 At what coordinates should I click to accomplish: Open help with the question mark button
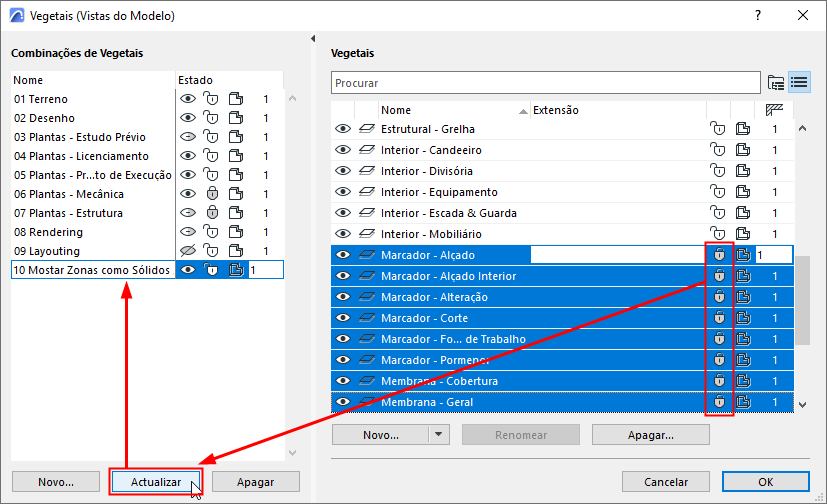click(x=758, y=15)
